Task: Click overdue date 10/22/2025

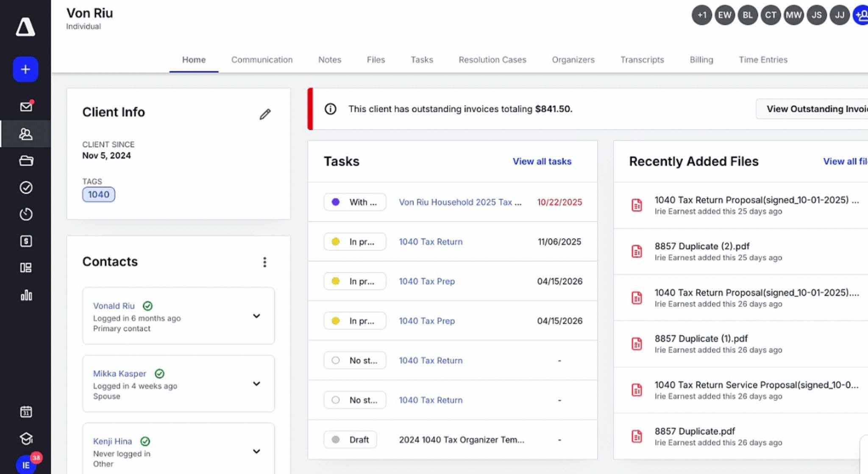Action: pos(559,202)
